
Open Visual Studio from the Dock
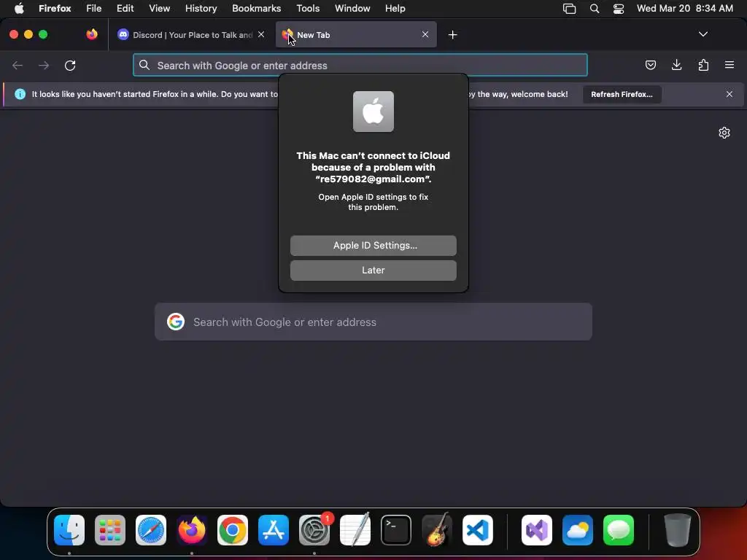pos(537,529)
